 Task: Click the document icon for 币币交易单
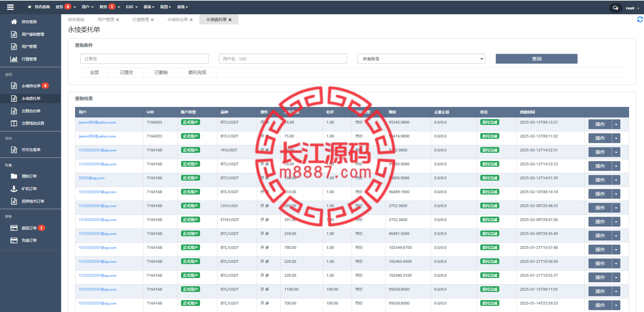click(14, 150)
